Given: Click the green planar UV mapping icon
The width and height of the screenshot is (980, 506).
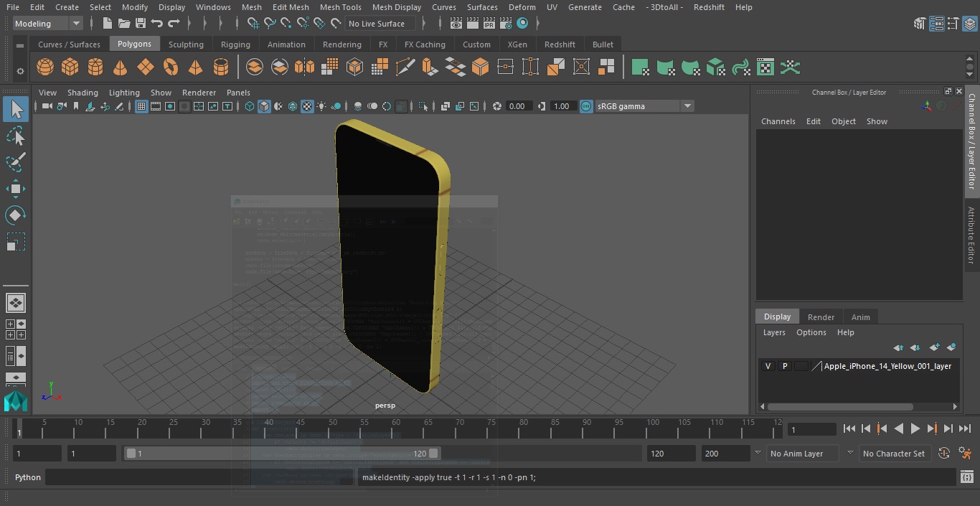Looking at the screenshot, I should 640,67.
